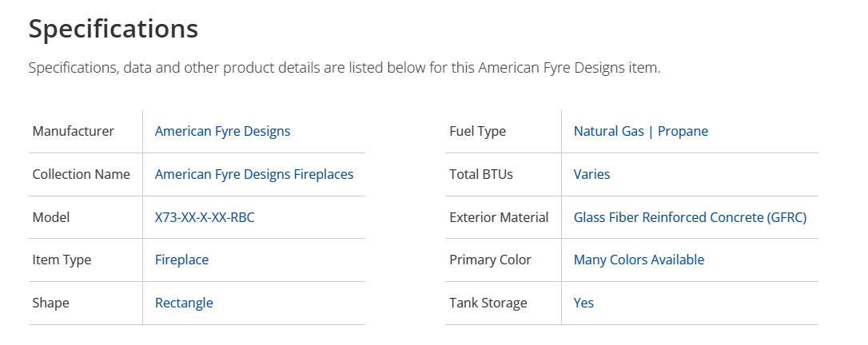The image size is (868, 345).
Task: Click the Propane fuel type link
Action: pyautogui.click(x=682, y=131)
